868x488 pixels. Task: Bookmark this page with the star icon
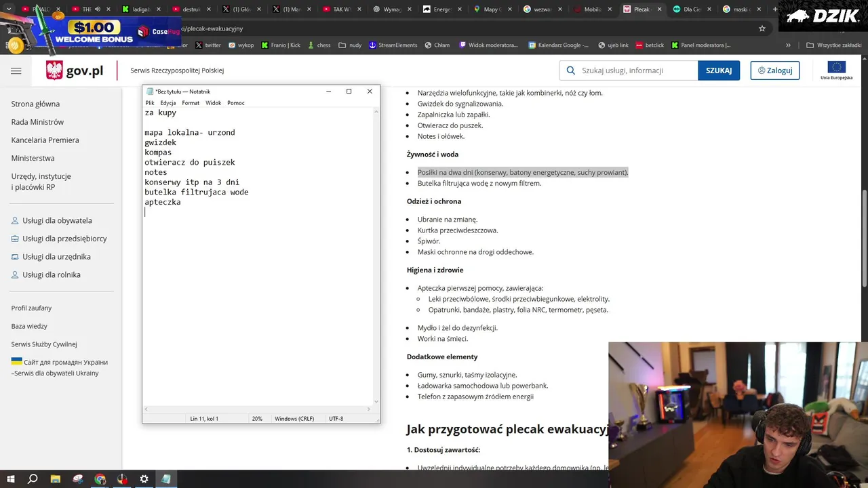pyautogui.click(x=762, y=28)
